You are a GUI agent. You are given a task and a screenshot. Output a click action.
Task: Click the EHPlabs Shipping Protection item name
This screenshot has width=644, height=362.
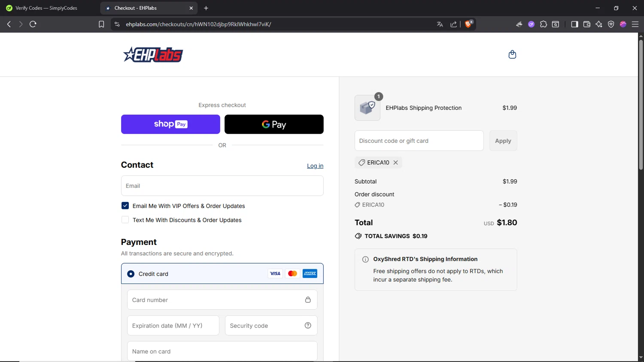[424, 108]
